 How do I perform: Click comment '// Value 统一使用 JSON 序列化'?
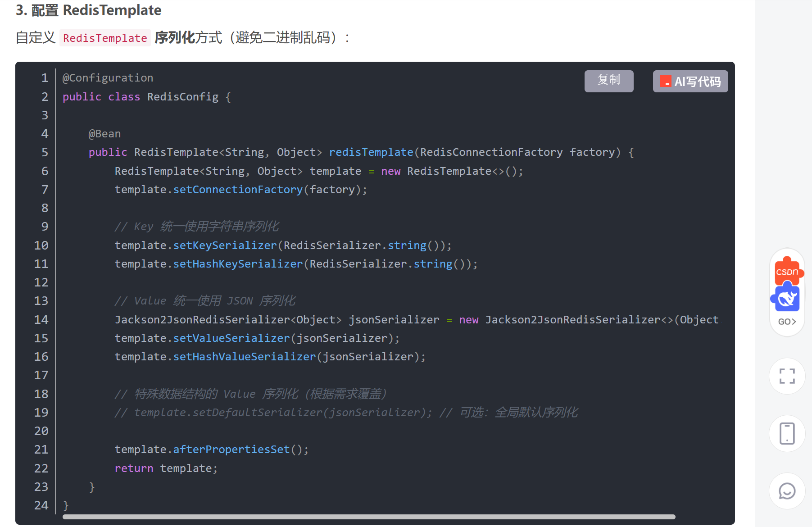[205, 300]
